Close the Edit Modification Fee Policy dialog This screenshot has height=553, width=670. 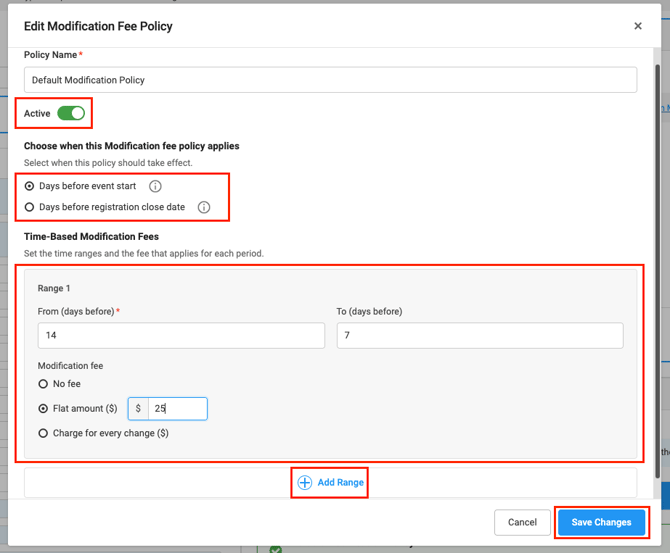pos(638,26)
